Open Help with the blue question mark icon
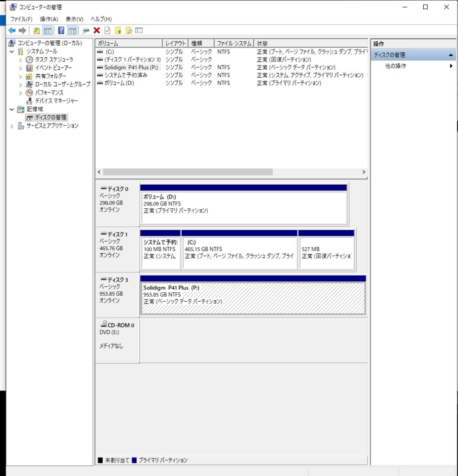 tap(61, 31)
